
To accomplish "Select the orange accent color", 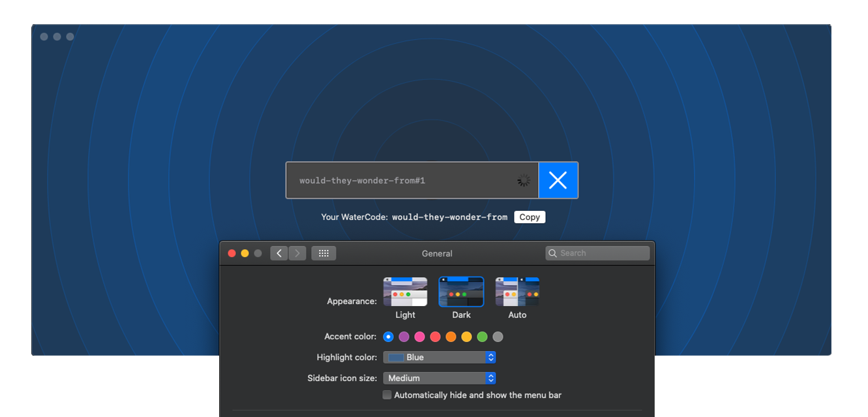I will [451, 337].
